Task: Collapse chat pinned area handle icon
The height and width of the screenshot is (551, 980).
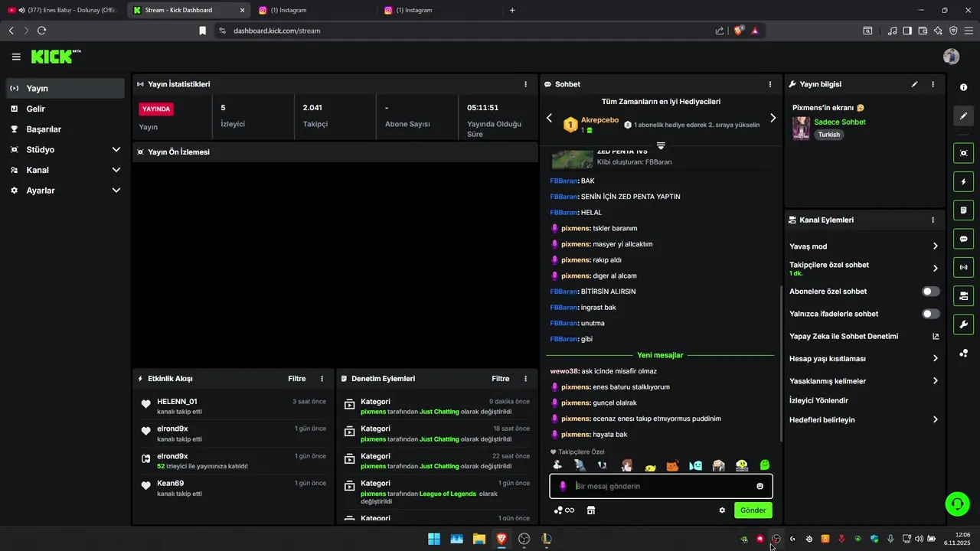Action: (661, 145)
